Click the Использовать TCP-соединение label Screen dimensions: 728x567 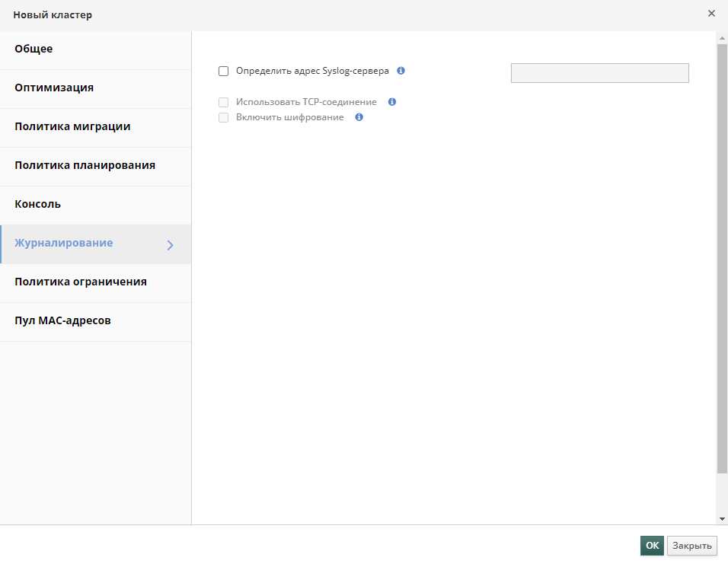[306, 102]
